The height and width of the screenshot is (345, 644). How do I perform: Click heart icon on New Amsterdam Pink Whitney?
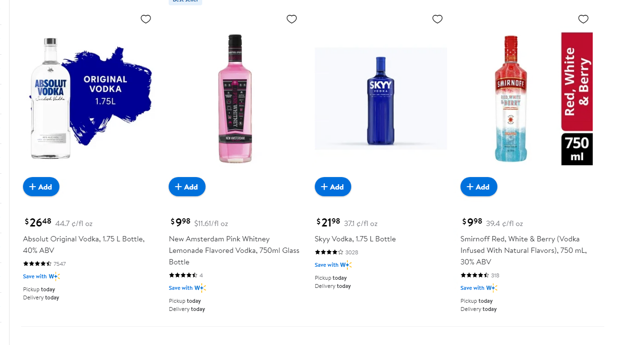[291, 19]
